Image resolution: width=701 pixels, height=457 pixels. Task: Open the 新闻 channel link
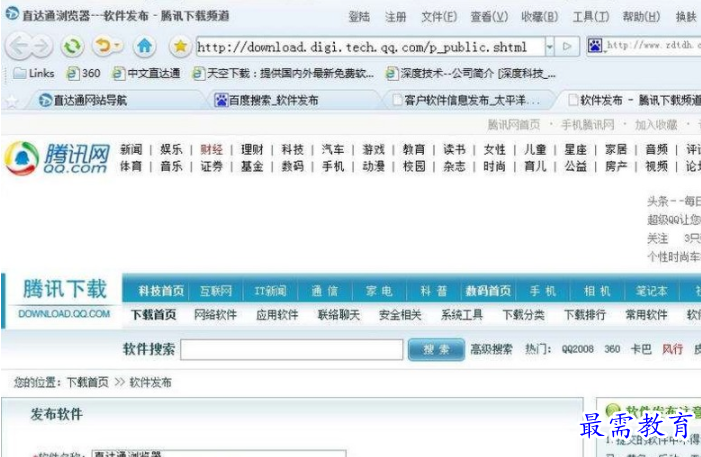coord(131,149)
